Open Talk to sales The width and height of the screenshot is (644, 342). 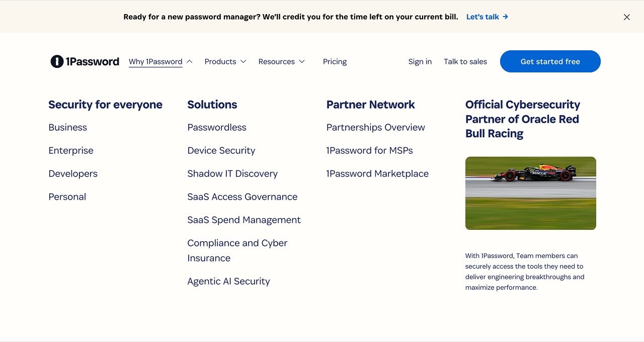(465, 61)
